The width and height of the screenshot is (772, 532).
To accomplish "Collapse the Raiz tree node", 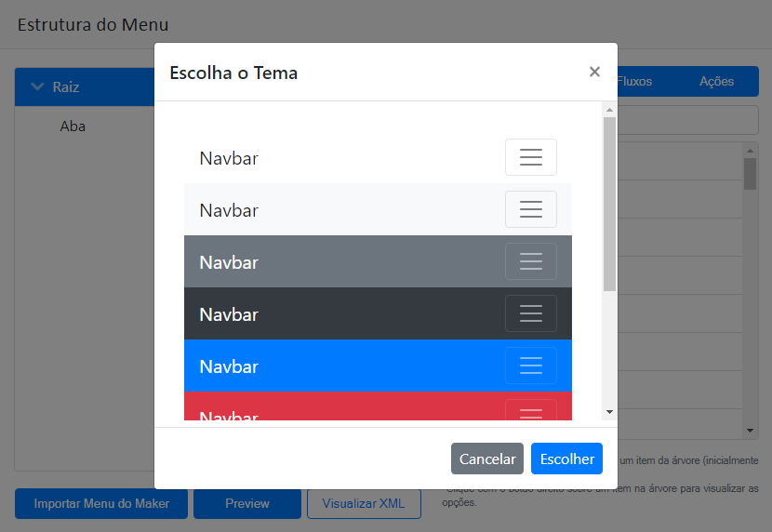I will point(38,87).
